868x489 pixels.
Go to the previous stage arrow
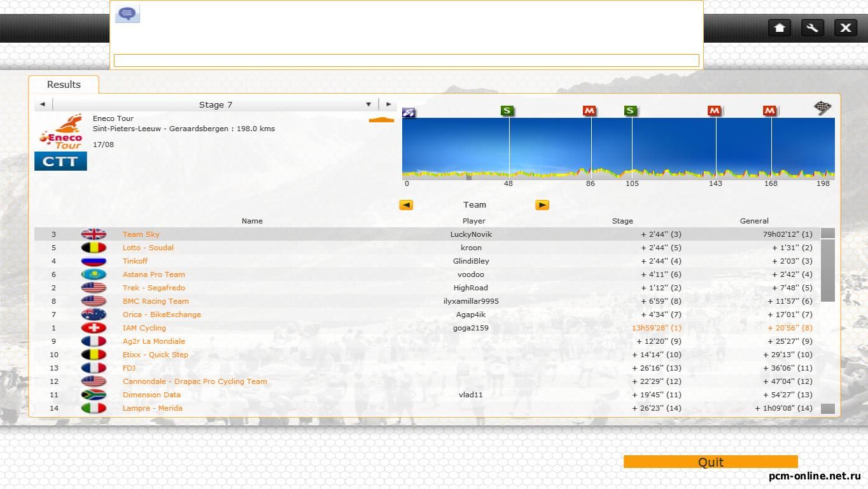point(42,104)
